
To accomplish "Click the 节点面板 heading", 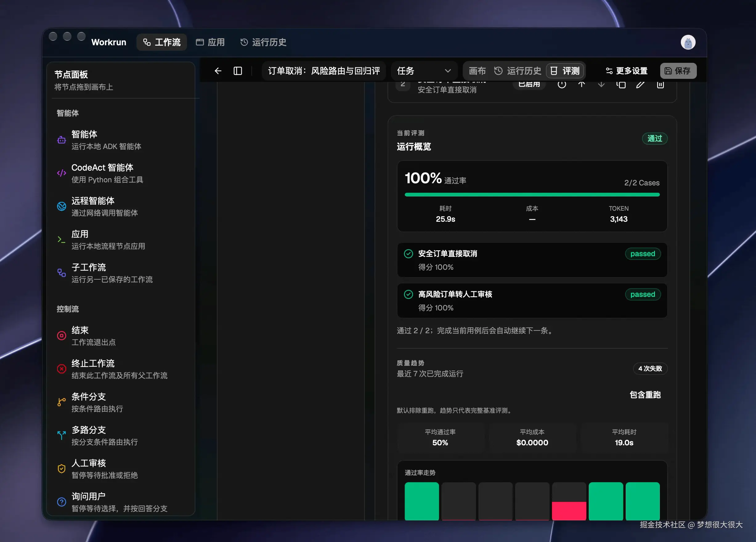I will pos(71,75).
